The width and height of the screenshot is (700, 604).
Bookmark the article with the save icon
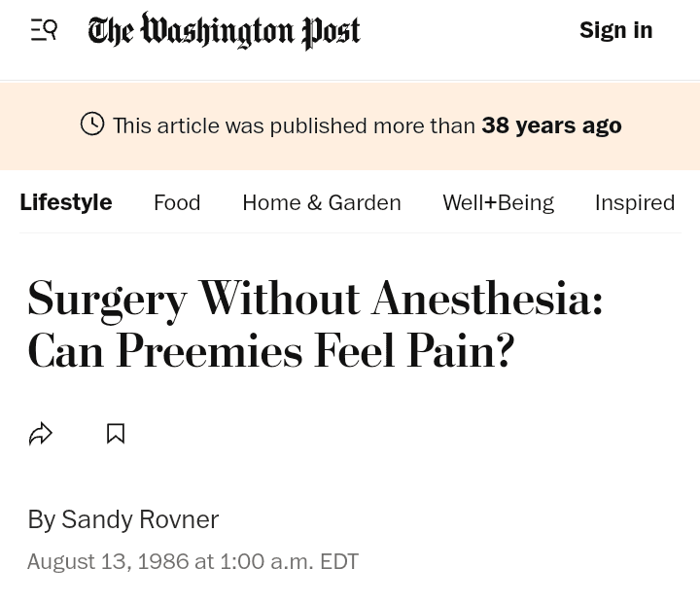(116, 434)
